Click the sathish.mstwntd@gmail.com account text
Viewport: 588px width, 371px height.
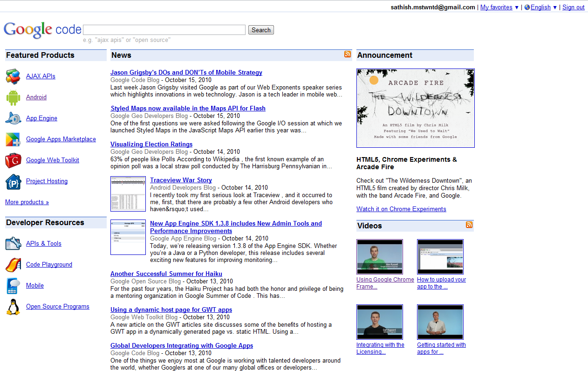pos(433,7)
